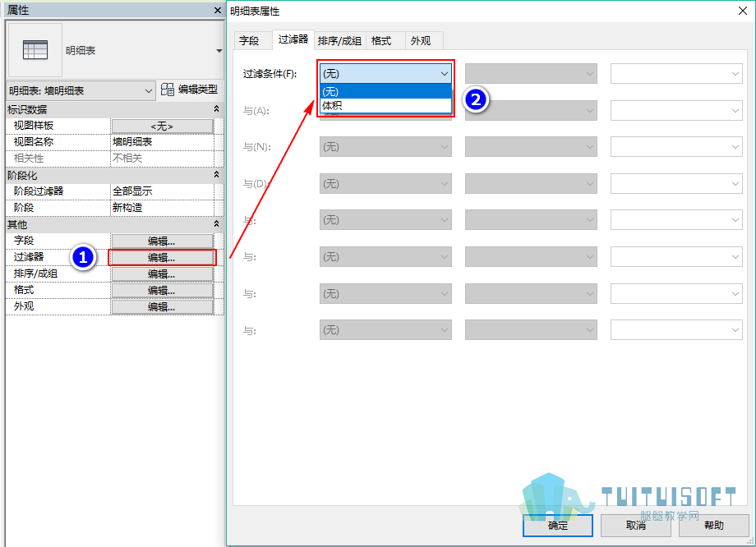Click the 视图样板 <无> button
Image resolution: width=756 pixels, height=547 pixels.
[x=162, y=126]
